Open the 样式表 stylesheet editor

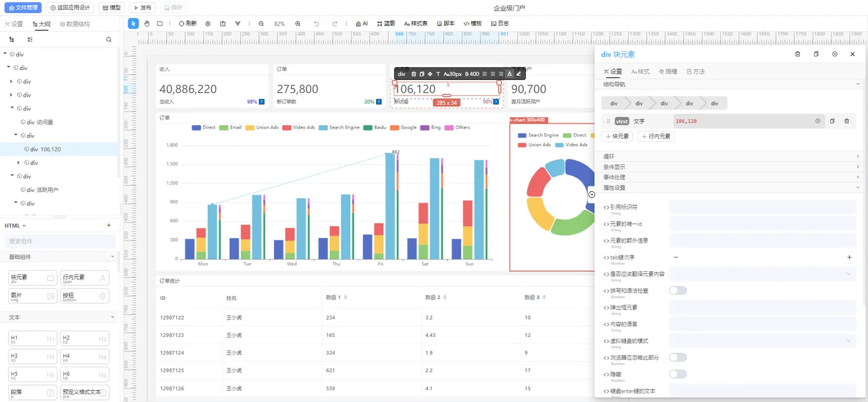pos(415,24)
